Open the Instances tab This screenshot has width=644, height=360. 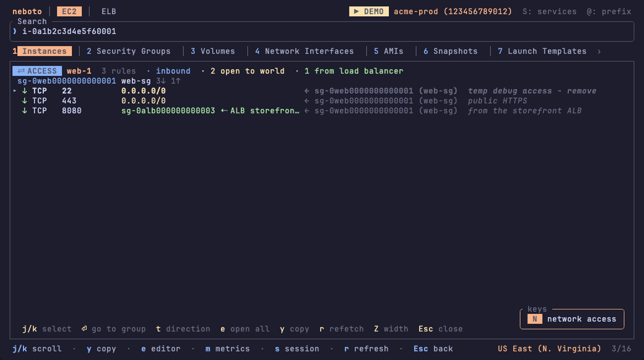tap(42, 51)
